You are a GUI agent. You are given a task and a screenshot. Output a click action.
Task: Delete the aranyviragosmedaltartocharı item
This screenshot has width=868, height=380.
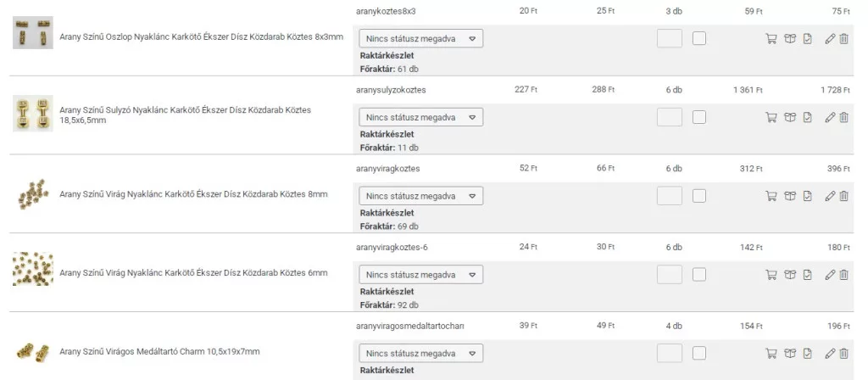(x=844, y=353)
